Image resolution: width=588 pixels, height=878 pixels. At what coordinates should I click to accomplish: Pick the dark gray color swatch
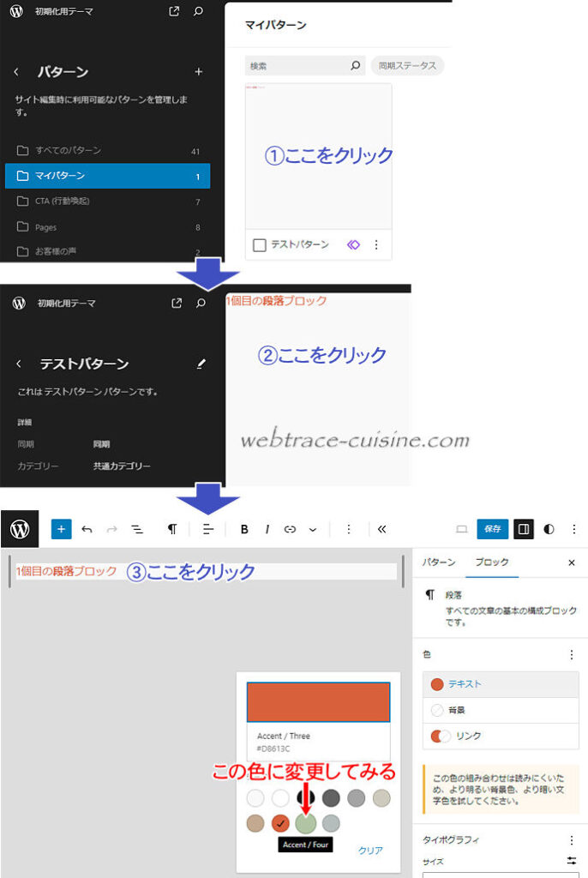pos(331,798)
